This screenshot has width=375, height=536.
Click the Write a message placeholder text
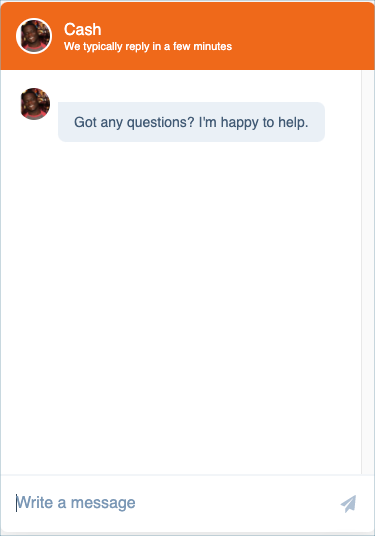pos(76,503)
